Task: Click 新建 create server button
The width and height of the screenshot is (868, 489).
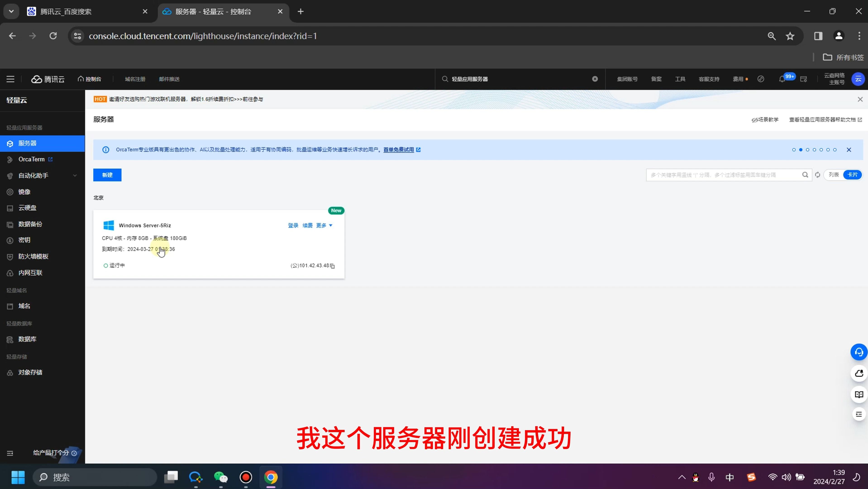Action: pyautogui.click(x=107, y=175)
